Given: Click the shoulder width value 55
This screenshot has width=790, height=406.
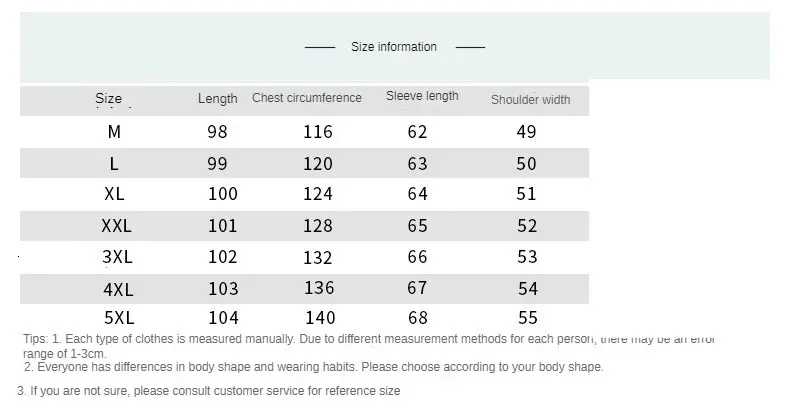Looking at the screenshot, I should click(x=527, y=319).
